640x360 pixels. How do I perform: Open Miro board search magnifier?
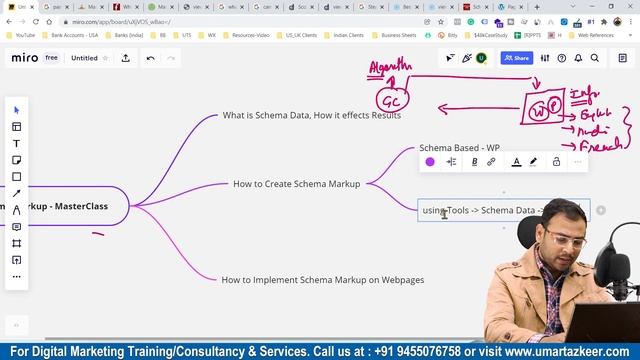pyautogui.click(x=595, y=58)
